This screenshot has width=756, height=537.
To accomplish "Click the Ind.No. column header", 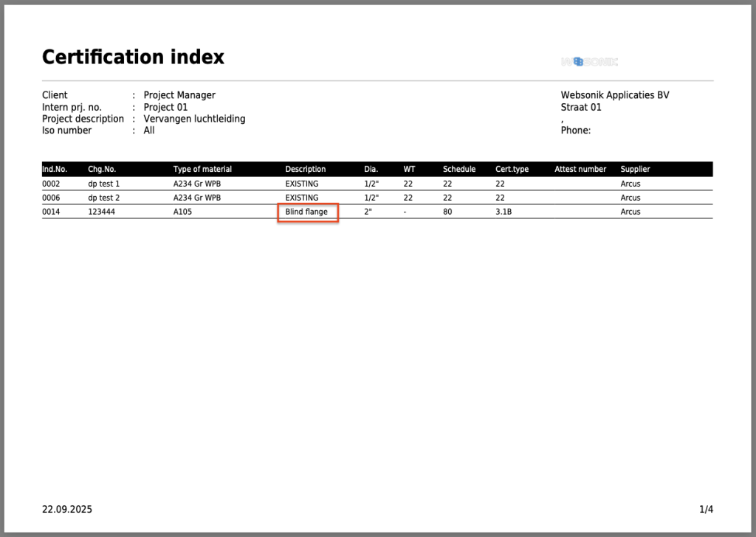I will pyautogui.click(x=55, y=170).
